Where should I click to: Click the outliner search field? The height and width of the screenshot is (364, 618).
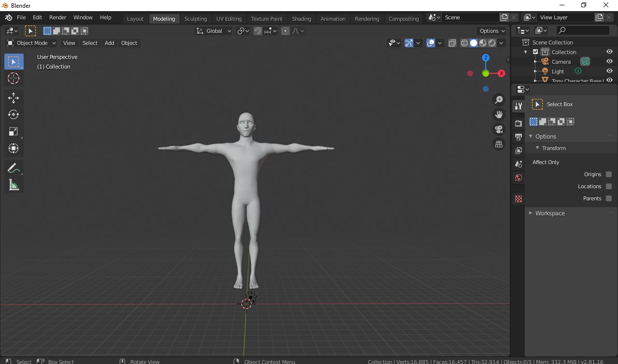[583, 30]
